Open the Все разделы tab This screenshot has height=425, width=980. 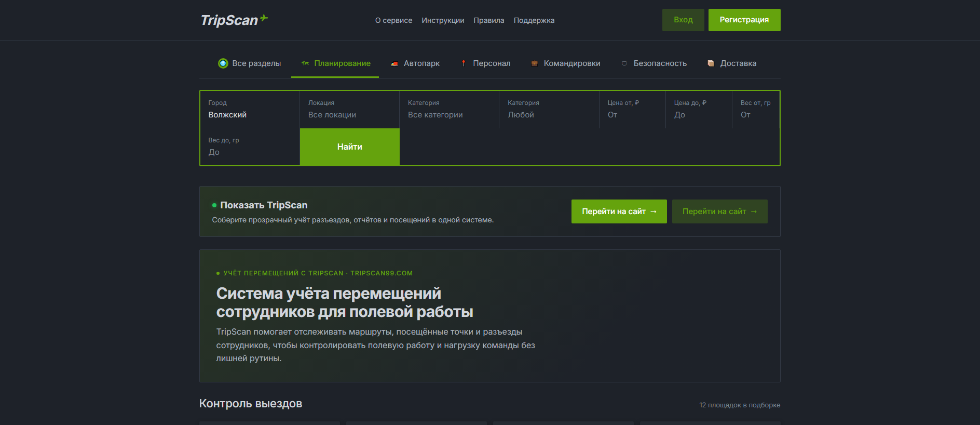click(x=249, y=63)
